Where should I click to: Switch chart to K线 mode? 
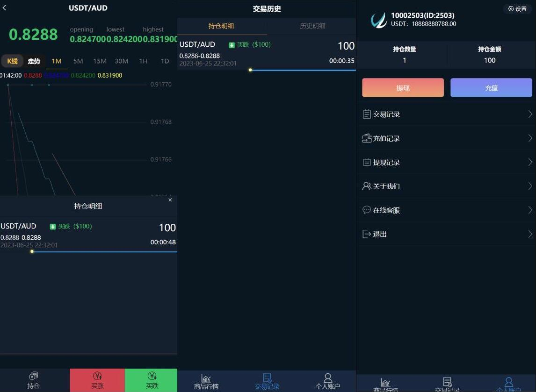click(12, 61)
